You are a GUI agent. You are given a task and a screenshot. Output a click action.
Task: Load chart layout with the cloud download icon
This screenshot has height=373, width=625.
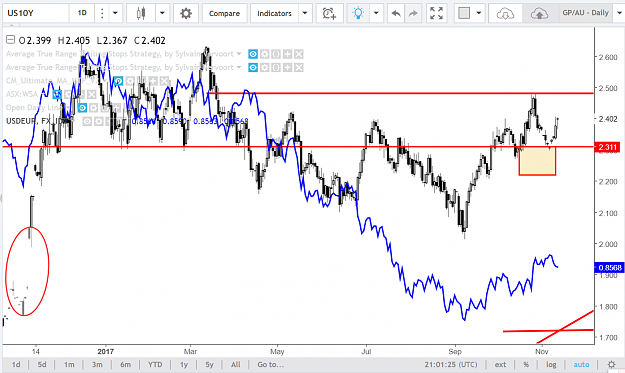point(505,14)
